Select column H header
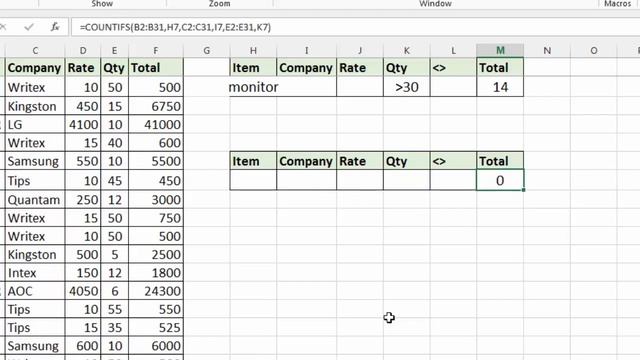640x360 pixels. coord(253,51)
